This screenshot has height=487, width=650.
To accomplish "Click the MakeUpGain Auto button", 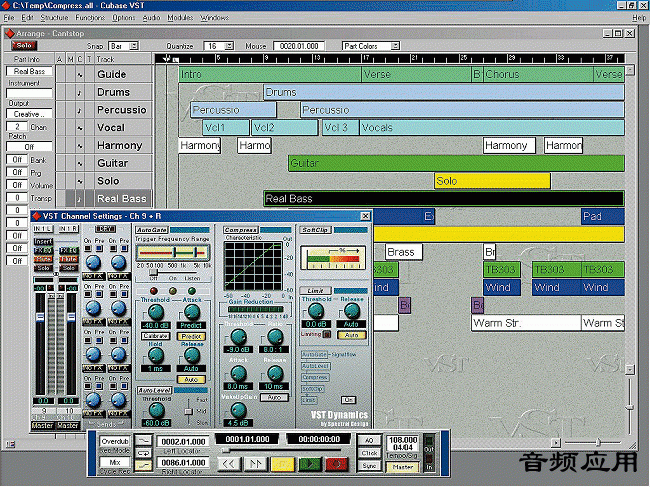I will click(274, 397).
